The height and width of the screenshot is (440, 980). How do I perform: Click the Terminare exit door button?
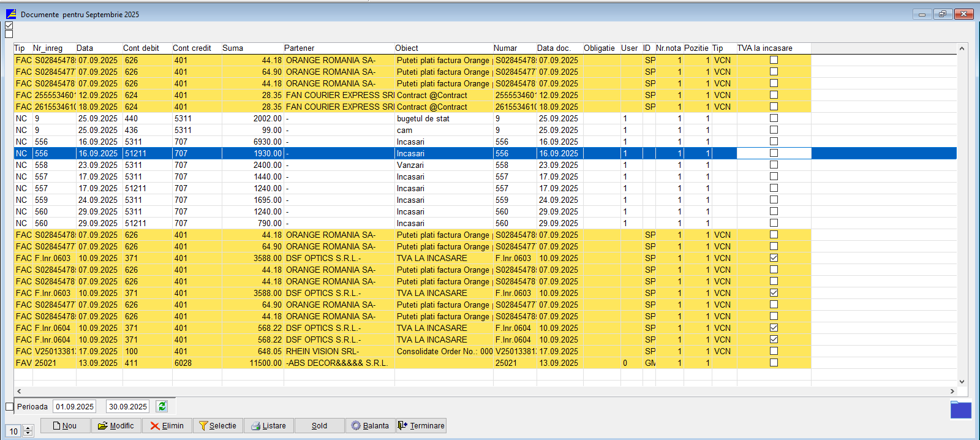coord(421,426)
